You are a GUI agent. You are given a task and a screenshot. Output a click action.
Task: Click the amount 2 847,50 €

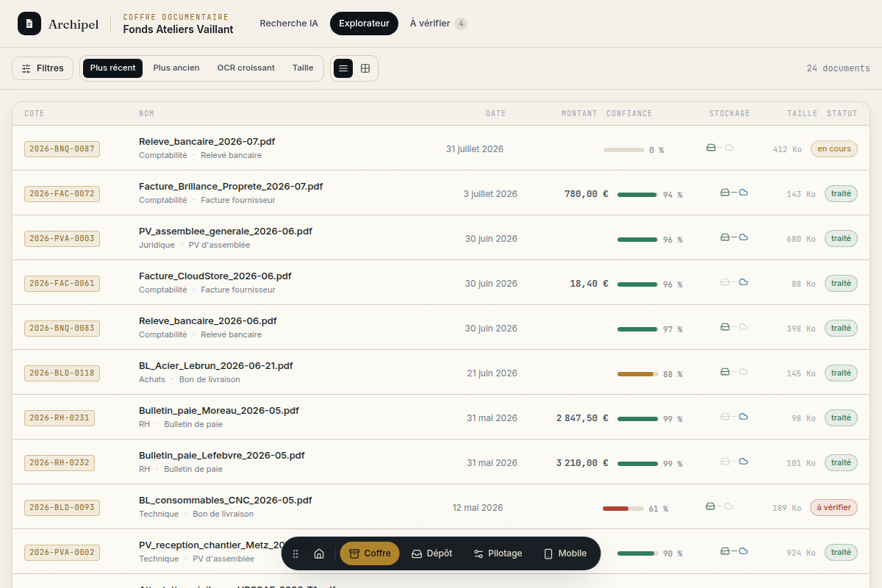[582, 418]
